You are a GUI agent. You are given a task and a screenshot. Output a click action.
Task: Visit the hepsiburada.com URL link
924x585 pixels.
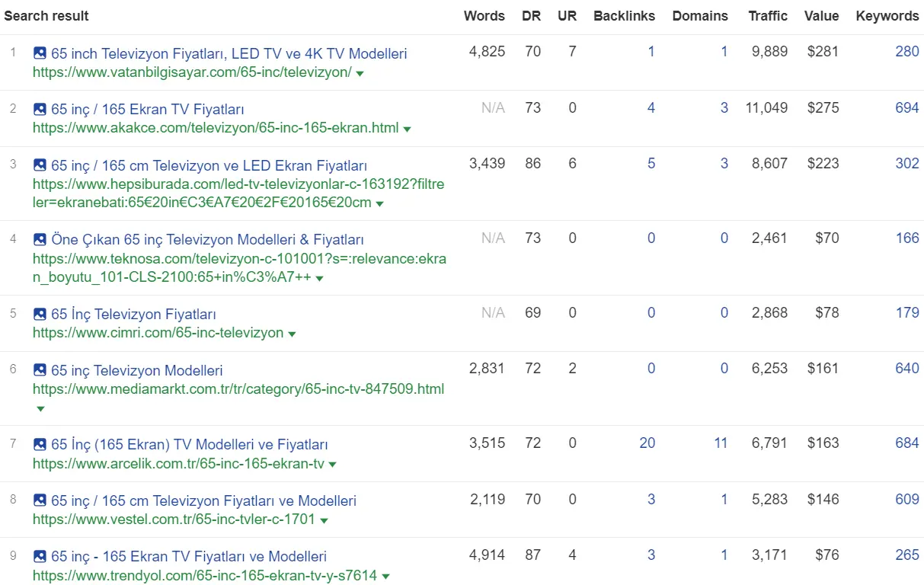[238, 193]
